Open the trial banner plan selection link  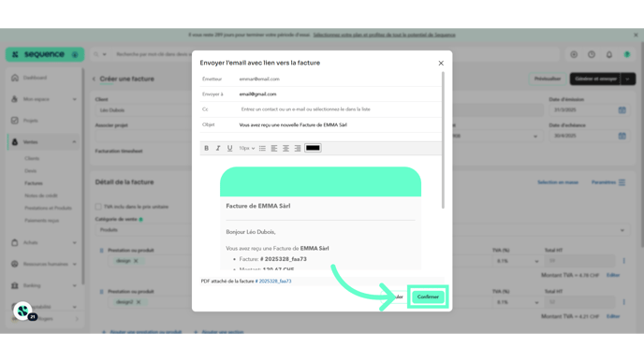click(x=384, y=35)
